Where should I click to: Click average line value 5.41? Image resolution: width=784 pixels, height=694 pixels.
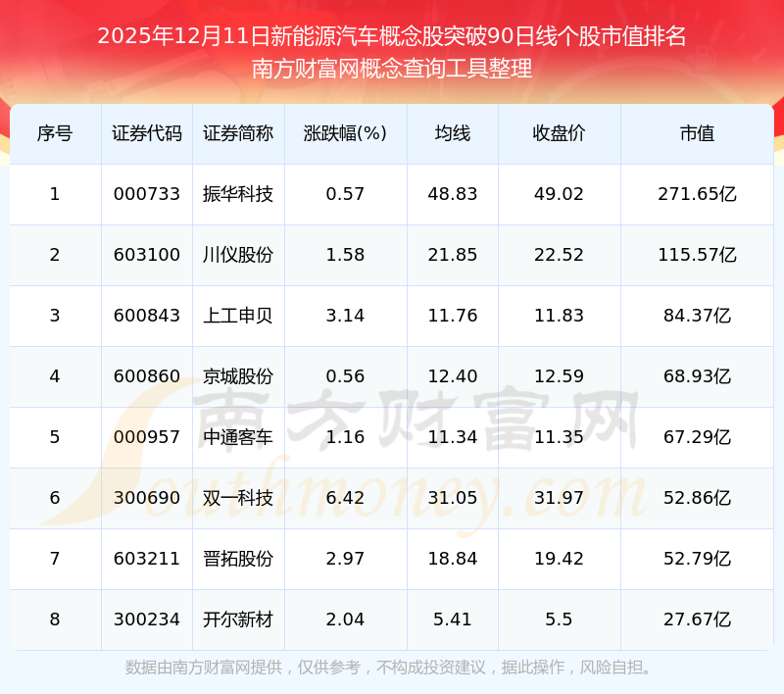point(453,620)
